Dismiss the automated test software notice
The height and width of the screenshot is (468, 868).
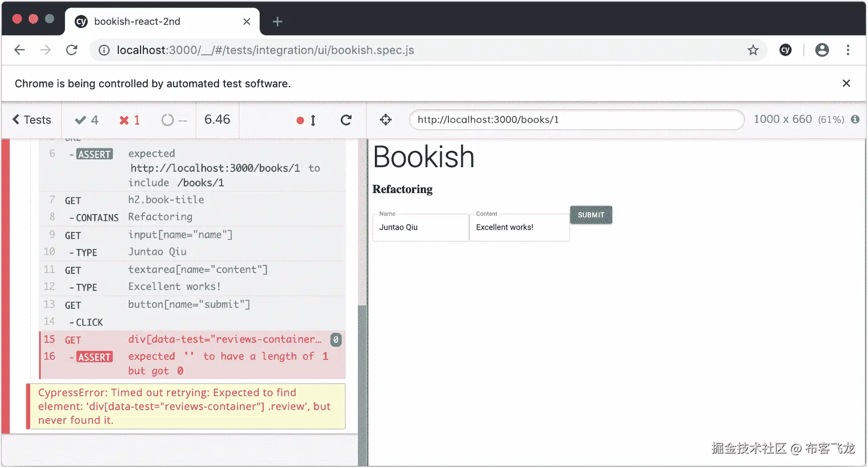click(x=846, y=83)
